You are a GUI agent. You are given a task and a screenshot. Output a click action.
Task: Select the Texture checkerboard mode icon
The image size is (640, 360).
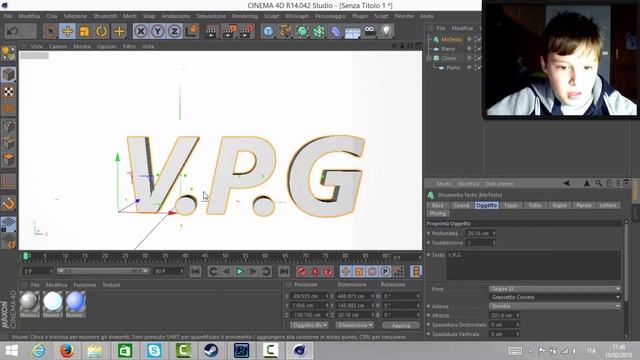[9, 91]
